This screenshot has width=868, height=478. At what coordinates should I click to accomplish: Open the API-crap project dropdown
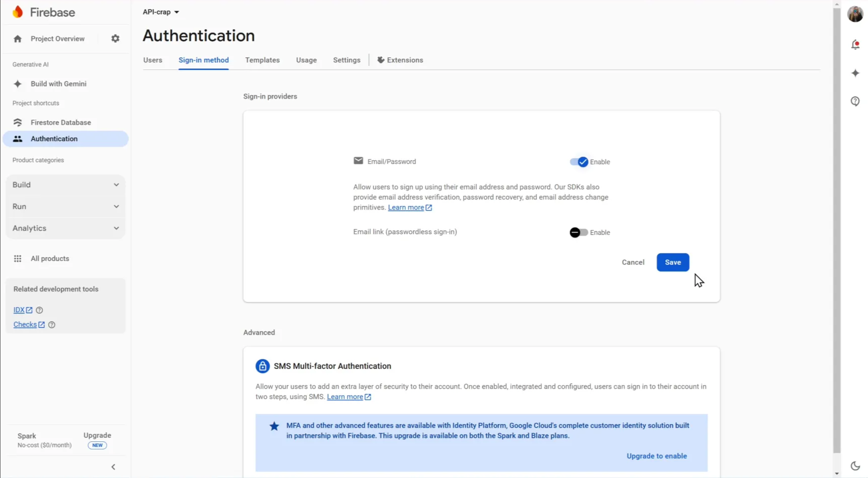tap(161, 12)
